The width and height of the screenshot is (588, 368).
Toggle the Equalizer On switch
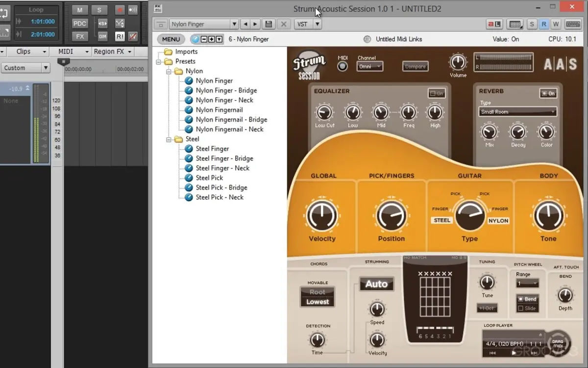click(x=436, y=93)
